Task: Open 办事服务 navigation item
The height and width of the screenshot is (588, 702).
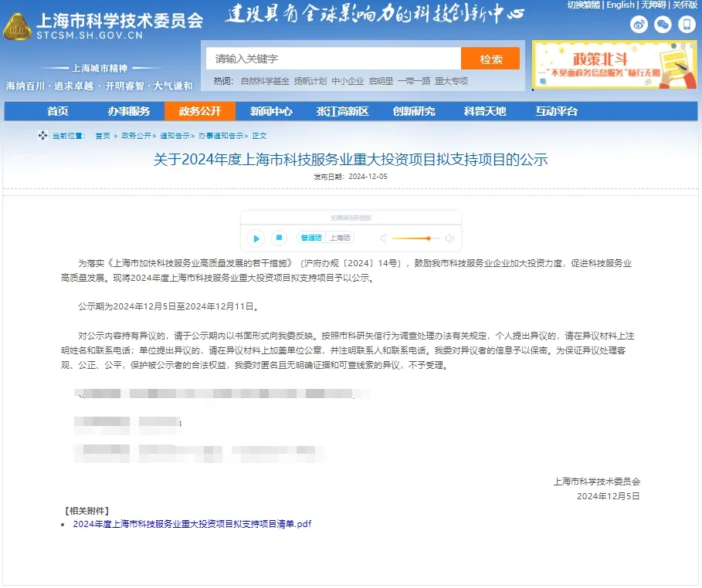Action: [x=129, y=111]
